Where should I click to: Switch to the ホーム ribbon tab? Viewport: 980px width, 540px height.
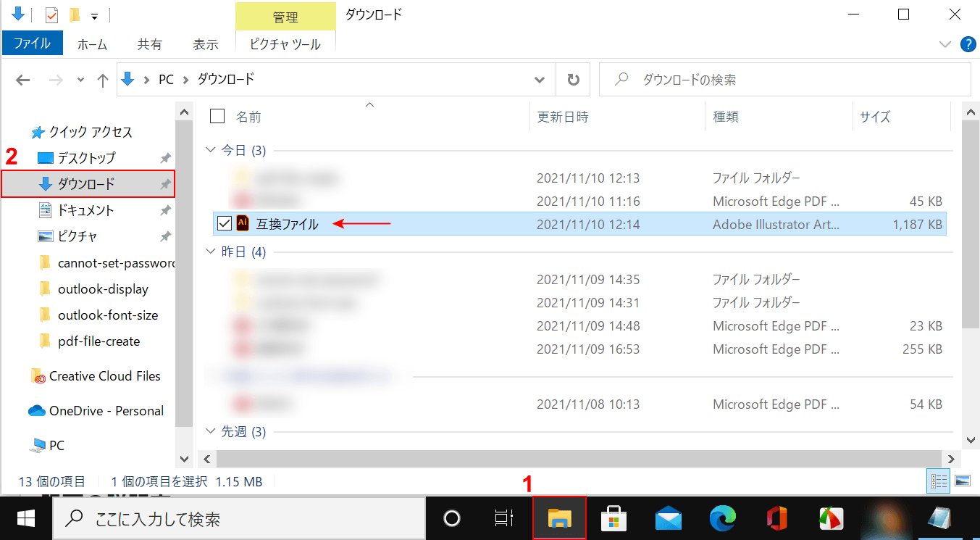coord(92,44)
